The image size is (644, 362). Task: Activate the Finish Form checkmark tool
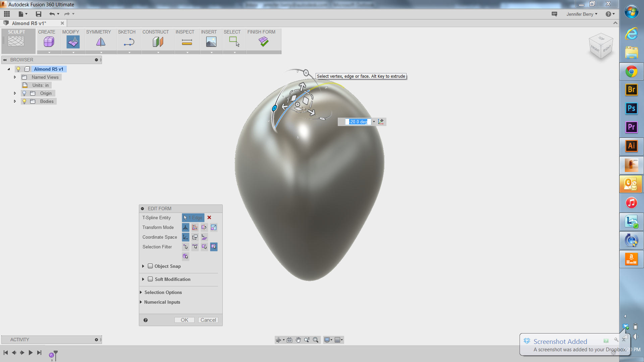(264, 42)
